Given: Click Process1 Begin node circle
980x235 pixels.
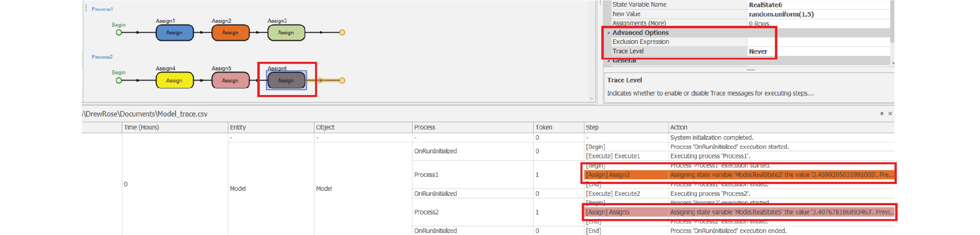Looking at the screenshot, I should (119, 32).
